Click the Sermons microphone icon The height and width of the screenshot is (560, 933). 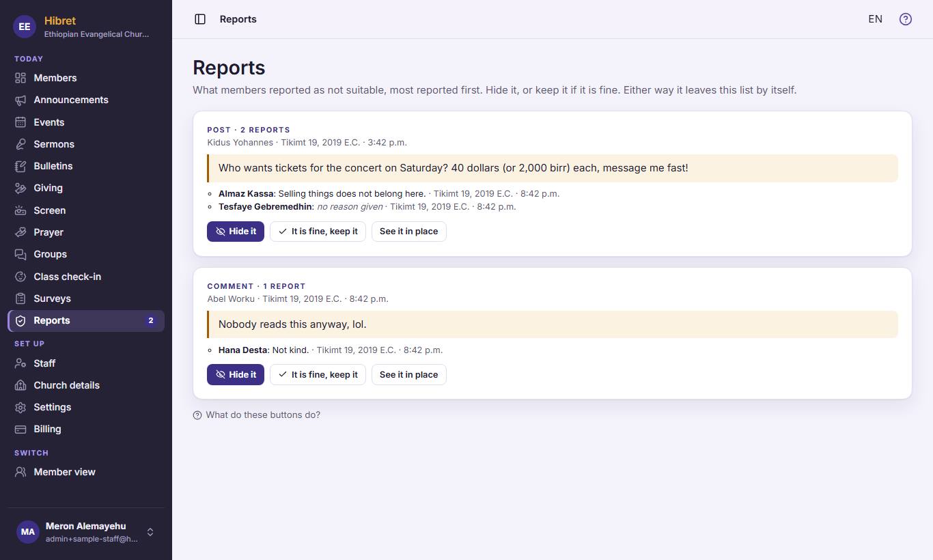[x=20, y=144]
